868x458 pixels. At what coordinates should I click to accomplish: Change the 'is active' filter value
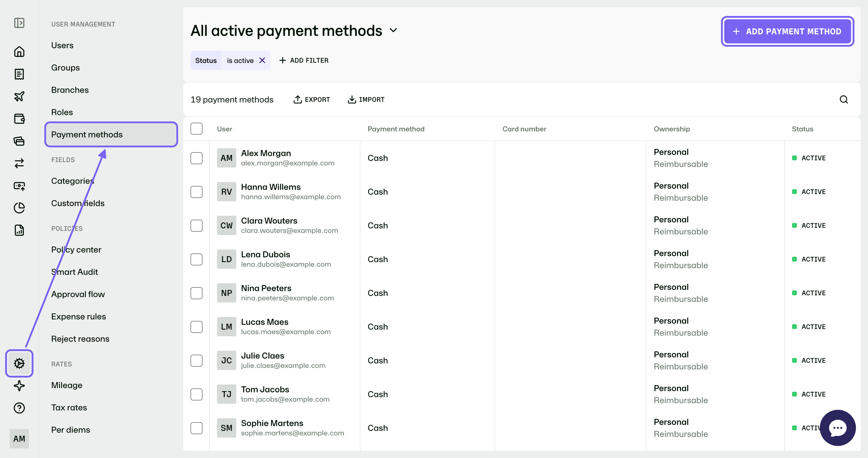pos(240,60)
